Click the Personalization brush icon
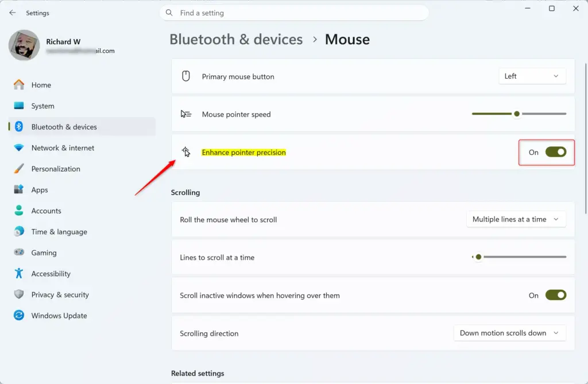The height and width of the screenshot is (384, 588). pyautogui.click(x=19, y=169)
